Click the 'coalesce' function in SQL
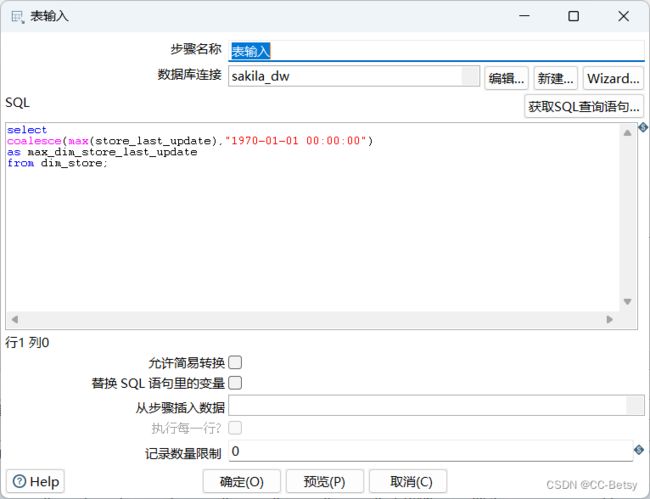Screen dimensions: 650x499 click(34, 141)
